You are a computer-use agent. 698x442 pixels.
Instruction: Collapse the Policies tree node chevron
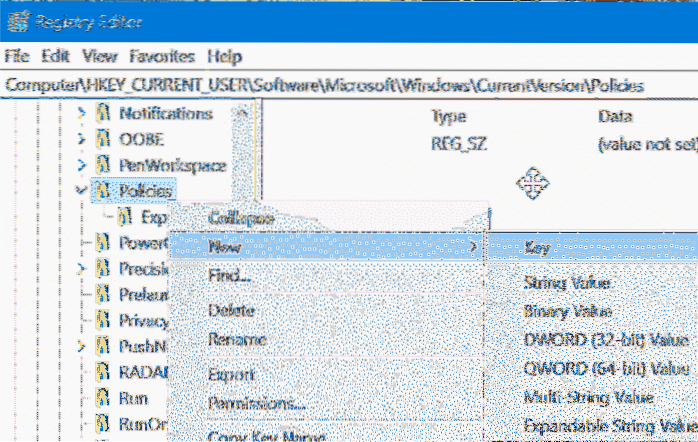(81, 191)
